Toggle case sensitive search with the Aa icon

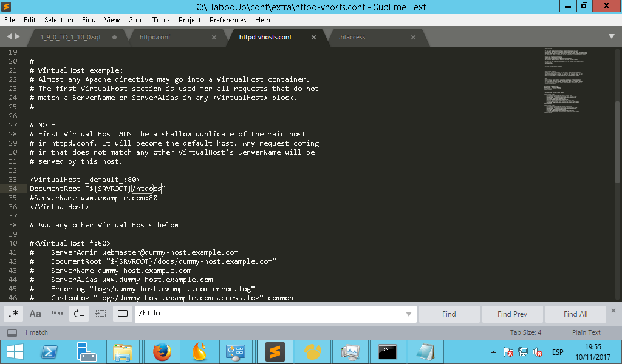point(35,314)
